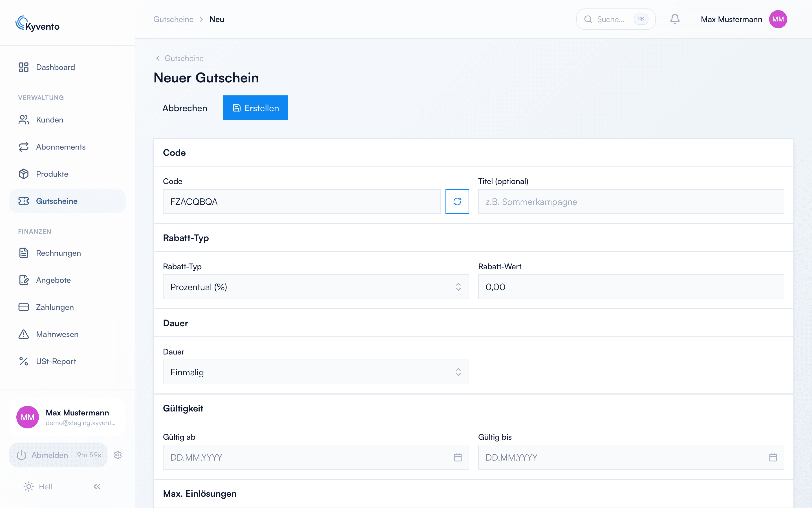Image resolution: width=812 pixels, height=508 pixels.
Task: Open the settings gear near Abmelden
Action: click(x=118, y=455)
